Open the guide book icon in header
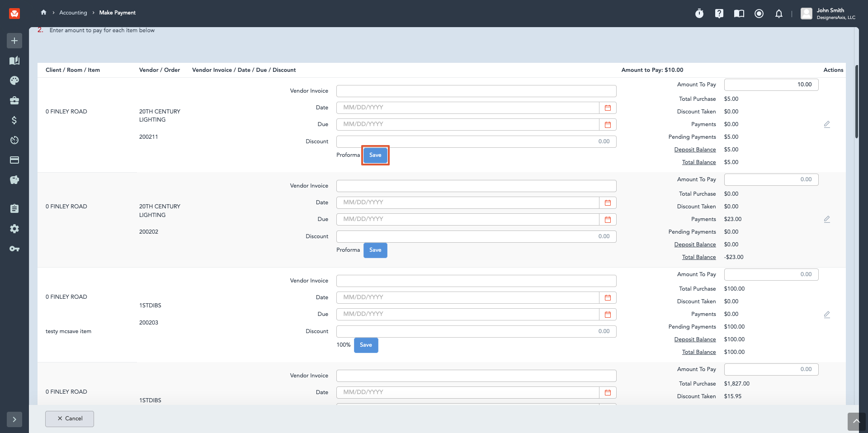 pyautogui.click(x=739, y=14)
